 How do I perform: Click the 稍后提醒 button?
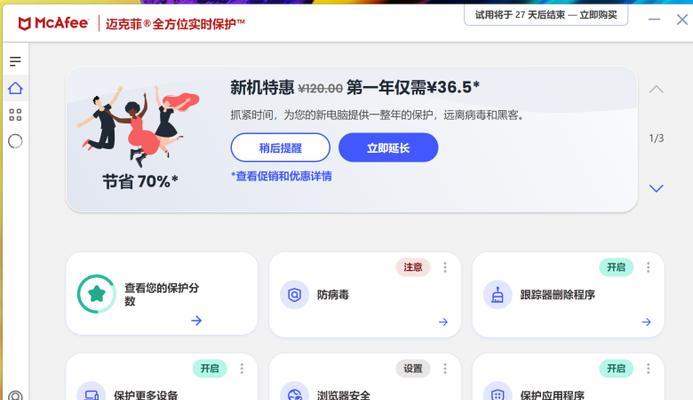[280, 148]
